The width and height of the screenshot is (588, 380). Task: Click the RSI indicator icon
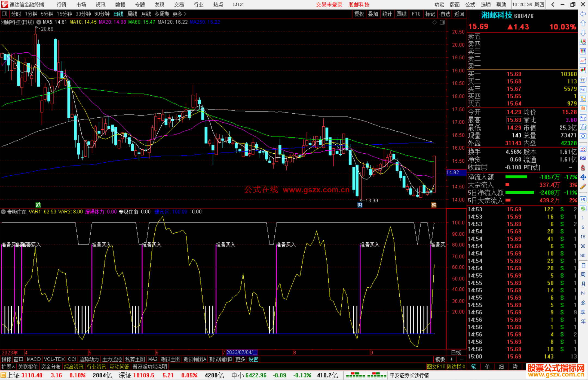[x=583, y=158]
